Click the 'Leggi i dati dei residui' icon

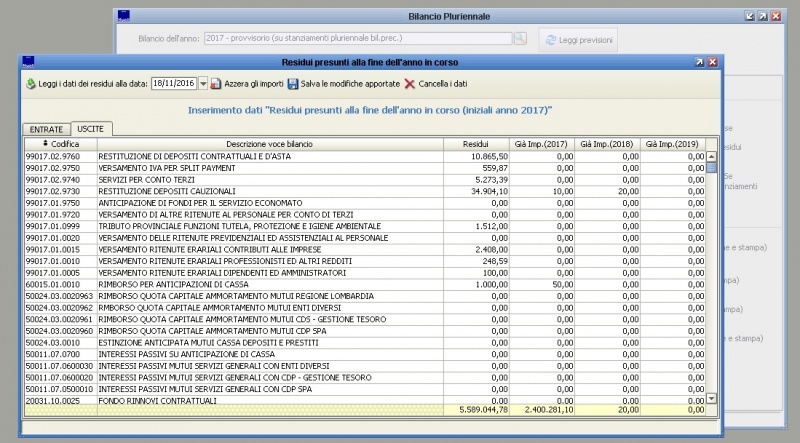30,84
